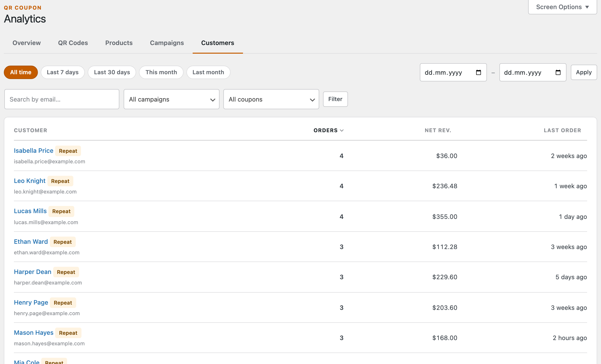
Task: Click the Last Order column header
Action: click(562, 131)
